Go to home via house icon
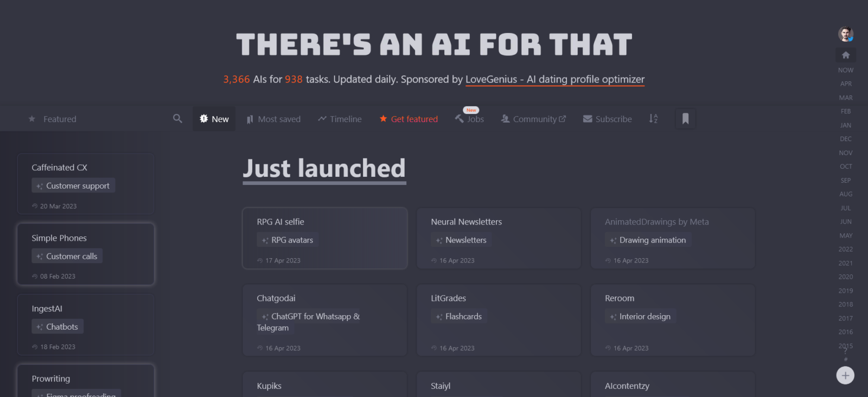The width and height of the screenshot is (868, 397). [x=845, y=55]
